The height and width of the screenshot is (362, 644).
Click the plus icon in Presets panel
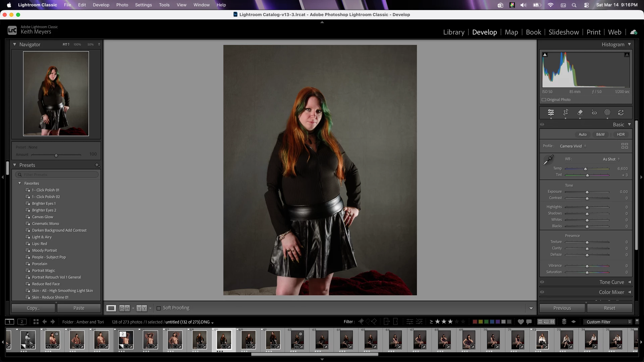tap(97, 165)
